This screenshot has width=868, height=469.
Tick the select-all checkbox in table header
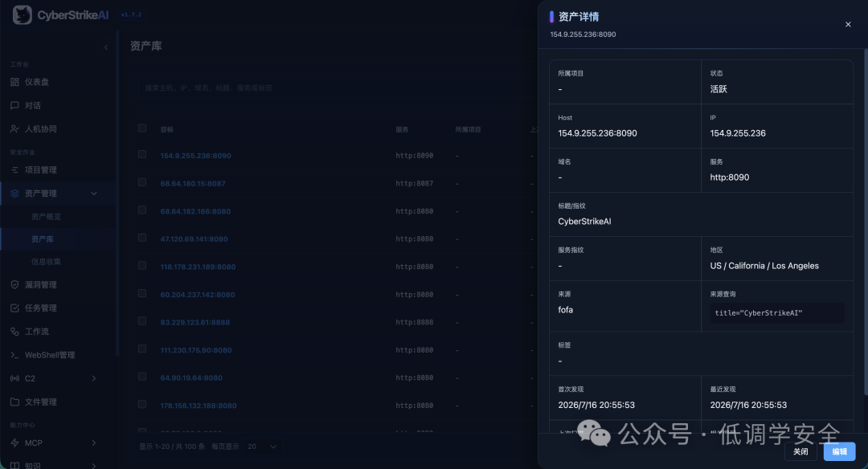(x=142, y=128)
